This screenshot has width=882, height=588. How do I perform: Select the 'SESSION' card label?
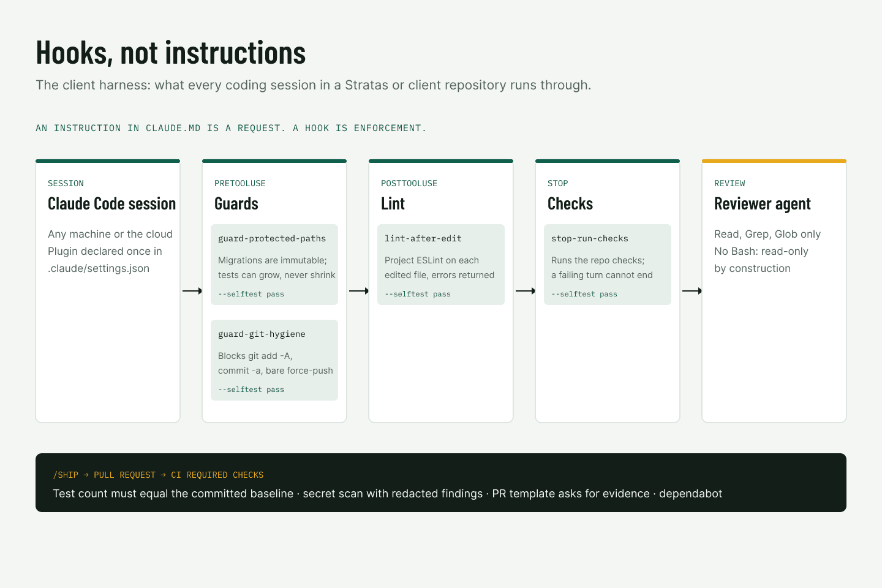[66, 183]
